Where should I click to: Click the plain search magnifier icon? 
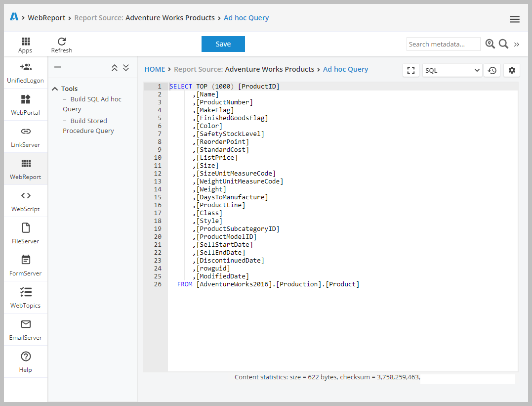point(503,44)
